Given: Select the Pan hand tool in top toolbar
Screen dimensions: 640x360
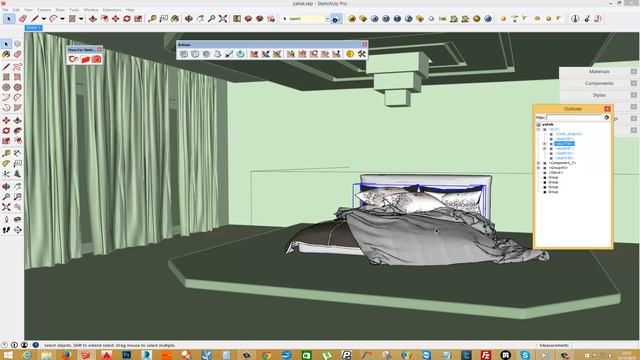Looking at the screenshot, I should [200, 19].
